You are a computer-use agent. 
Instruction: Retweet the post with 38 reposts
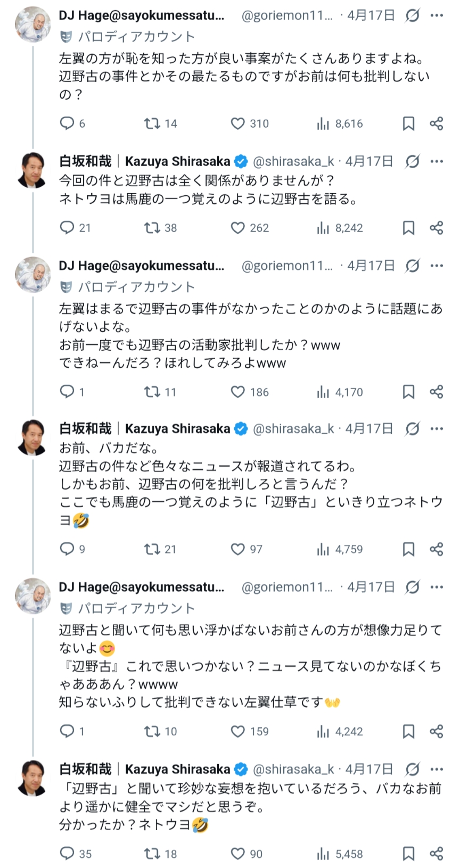(152, 228)
